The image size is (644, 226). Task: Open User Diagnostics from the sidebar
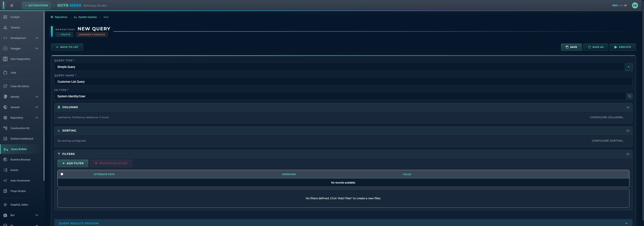tap(21, 59)
